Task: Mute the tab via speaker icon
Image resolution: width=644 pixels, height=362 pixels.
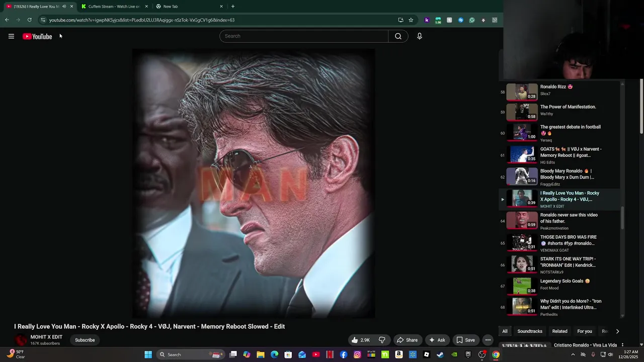Action: tap(64, 7)
